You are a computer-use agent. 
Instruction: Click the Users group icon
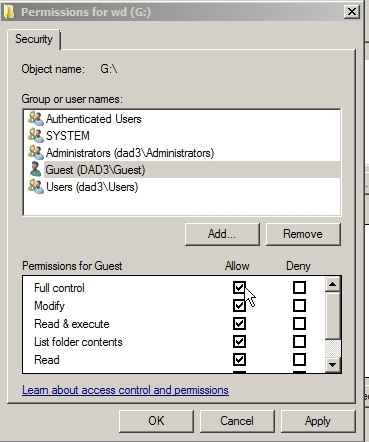[x=36, y=187]
